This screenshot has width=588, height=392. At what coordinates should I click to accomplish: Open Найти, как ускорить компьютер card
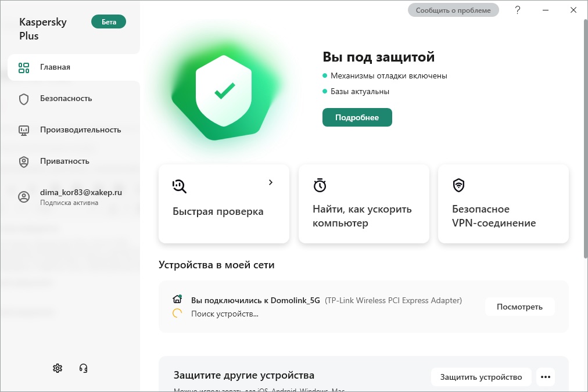[364, 204]
